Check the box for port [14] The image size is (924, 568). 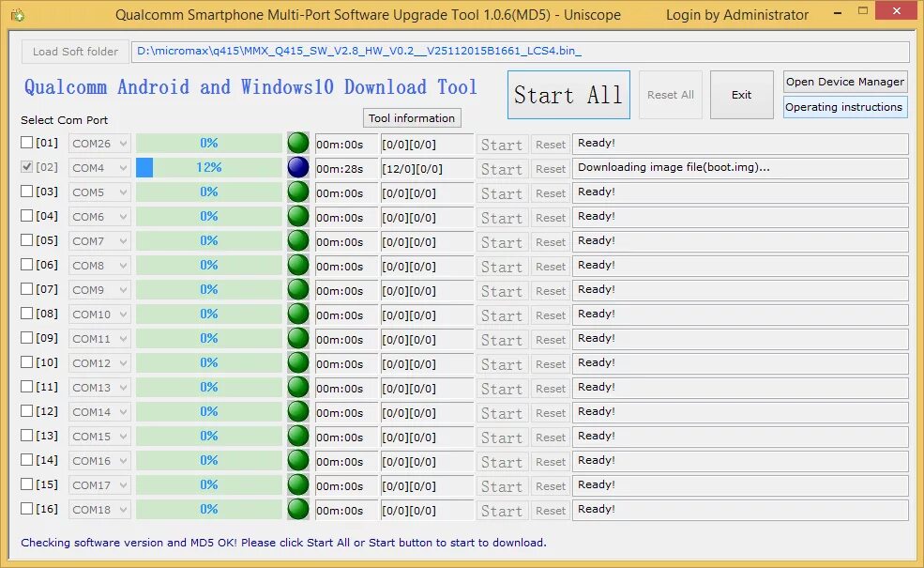coord(26,459)
